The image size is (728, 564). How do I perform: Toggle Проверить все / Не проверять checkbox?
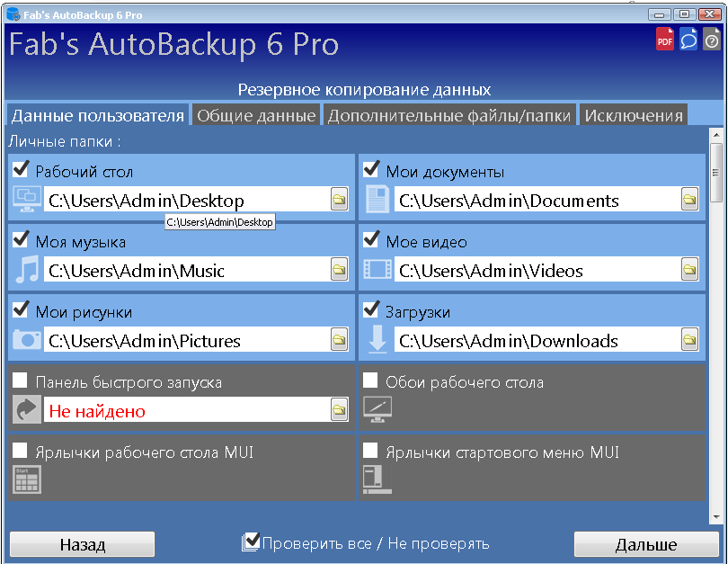(x=251, y=542)
